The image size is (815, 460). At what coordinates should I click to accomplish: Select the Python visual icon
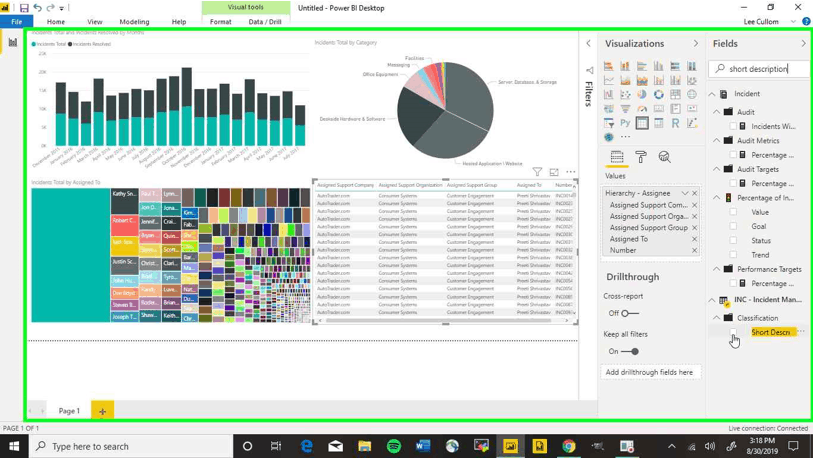pyautogui.click(x=625, y=123)
